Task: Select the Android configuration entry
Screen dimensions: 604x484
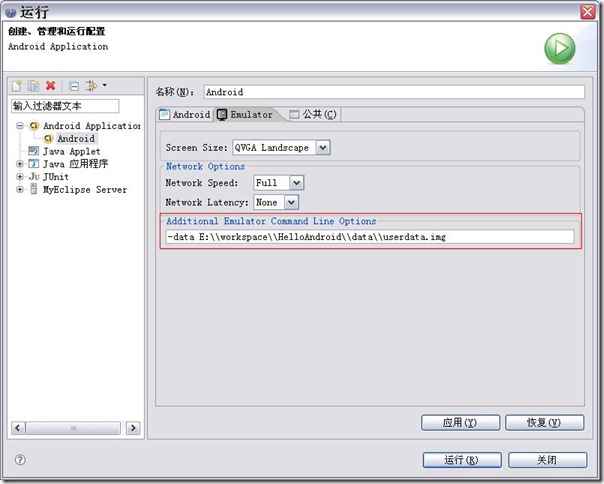Action: (76, 138)
